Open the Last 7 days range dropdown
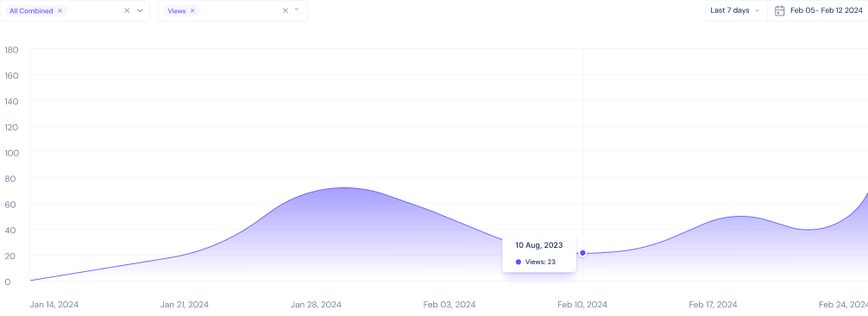Viewport: 868px width, 316px height. pyautogui.click(x=736, y=10)
